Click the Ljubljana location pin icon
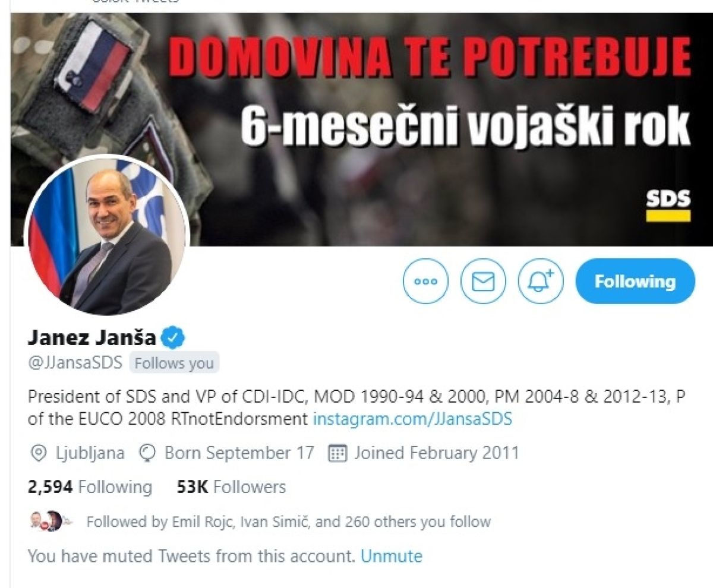This screenshot has height=588, width=713. coord(38,454)
